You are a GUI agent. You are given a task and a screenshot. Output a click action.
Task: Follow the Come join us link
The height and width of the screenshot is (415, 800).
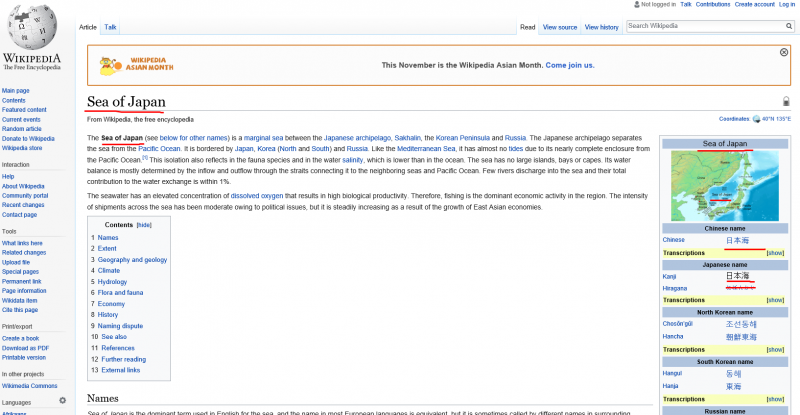(x=570, y=65)
